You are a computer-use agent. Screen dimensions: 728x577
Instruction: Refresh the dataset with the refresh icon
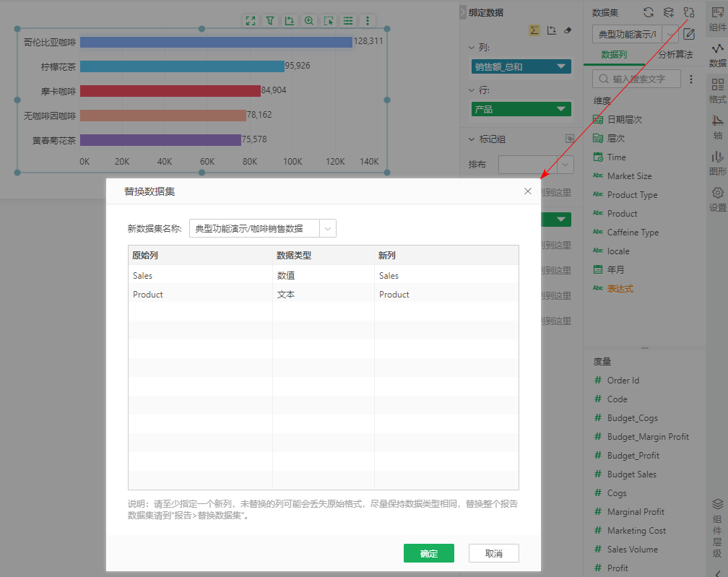click(649, 12)
